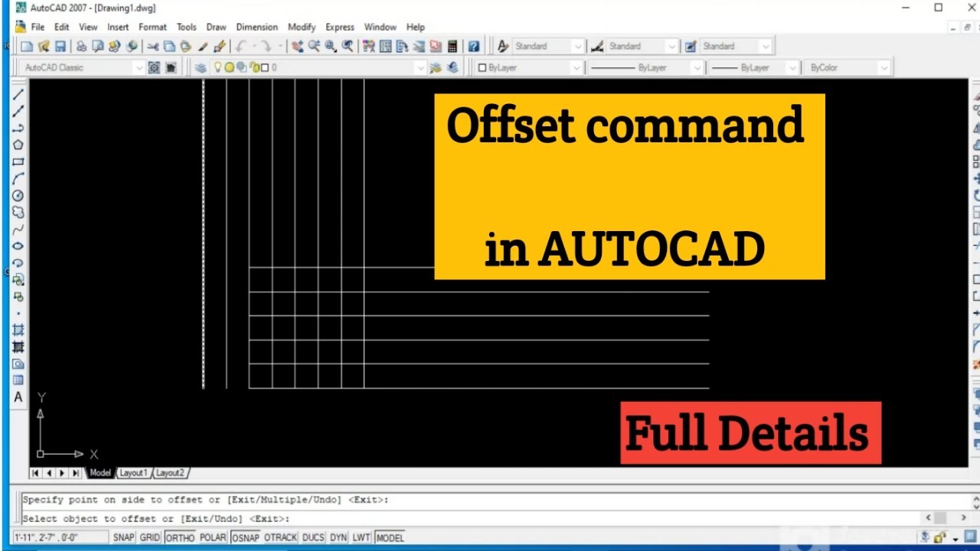Toggle DYN dynamic input
This screenshot has width=980, height=551.
click(x=338, y=537)
